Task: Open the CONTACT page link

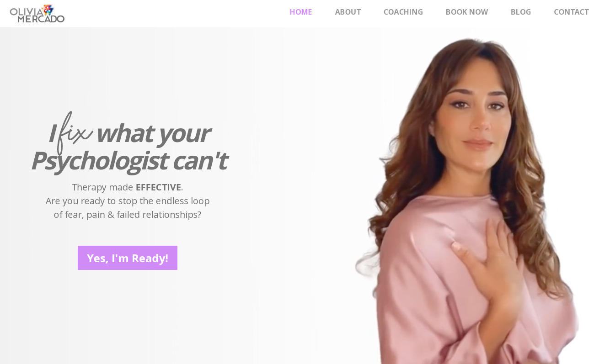Action: click(571, 12)
